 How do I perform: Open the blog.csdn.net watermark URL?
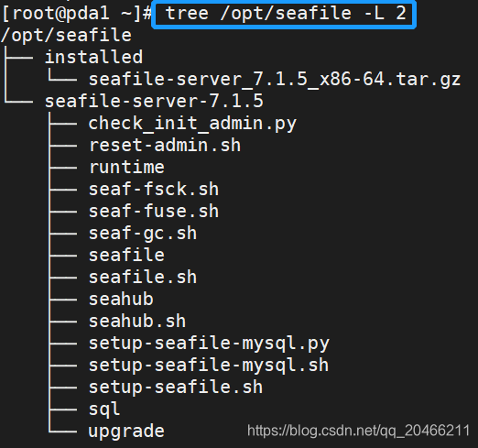358,431
